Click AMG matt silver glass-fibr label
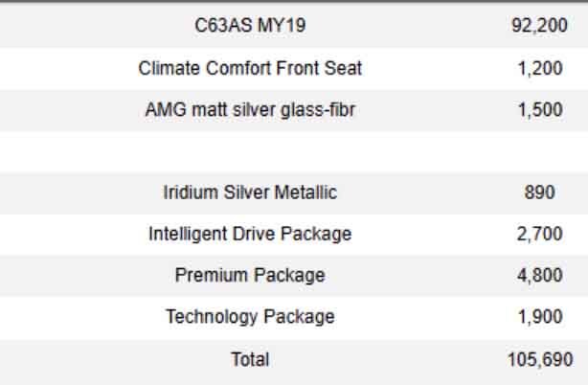Viewport: 588px width, 385px height. [250, 110]
